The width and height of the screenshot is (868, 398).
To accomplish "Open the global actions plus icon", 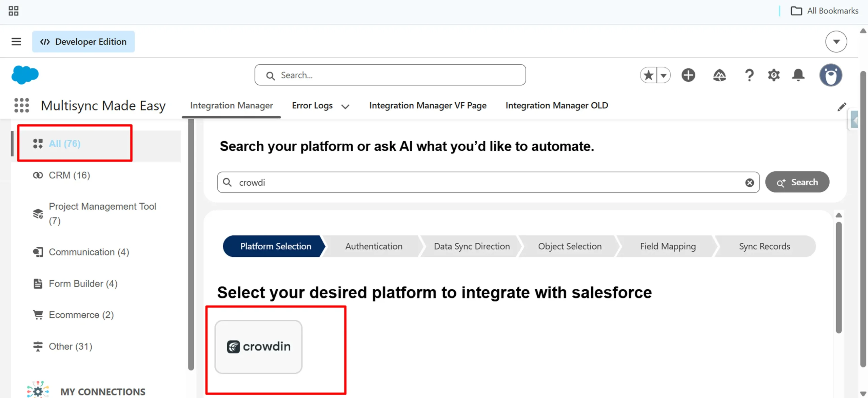I will [688, 75].
